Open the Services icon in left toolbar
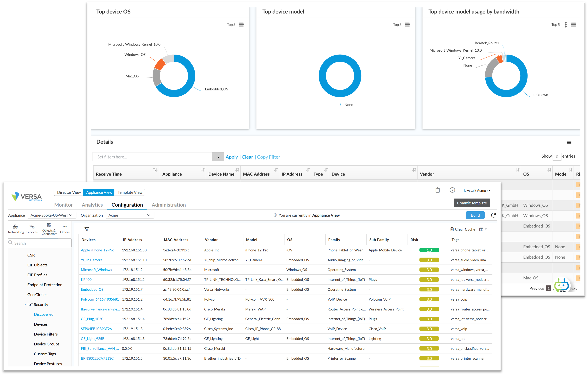The height and width of the screenshot is (375, 588). click(32, 229)
